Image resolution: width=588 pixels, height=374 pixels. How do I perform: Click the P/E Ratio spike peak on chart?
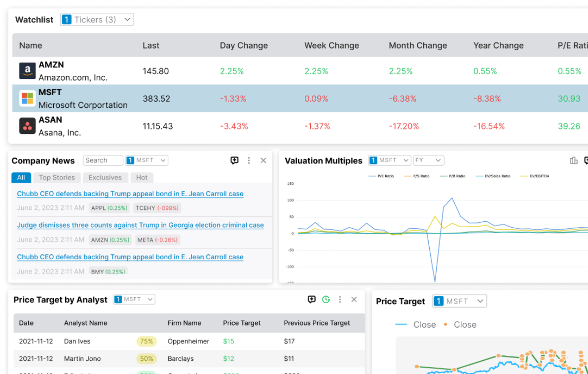[x=452, y=198]
